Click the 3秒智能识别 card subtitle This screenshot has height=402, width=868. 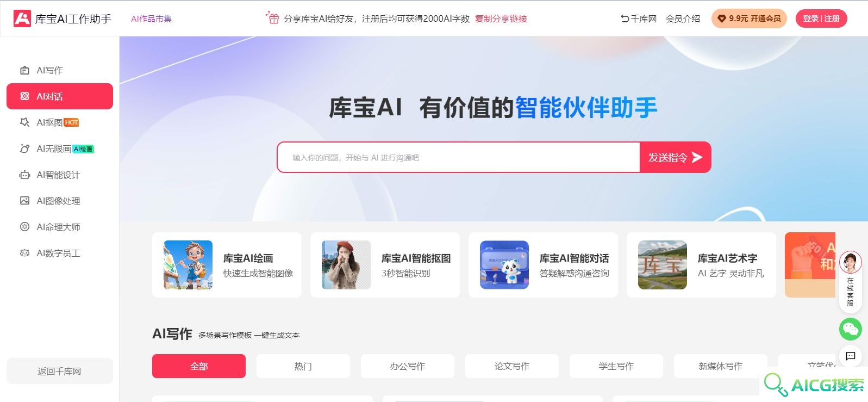pyautogui.click(x=406, y=273)
